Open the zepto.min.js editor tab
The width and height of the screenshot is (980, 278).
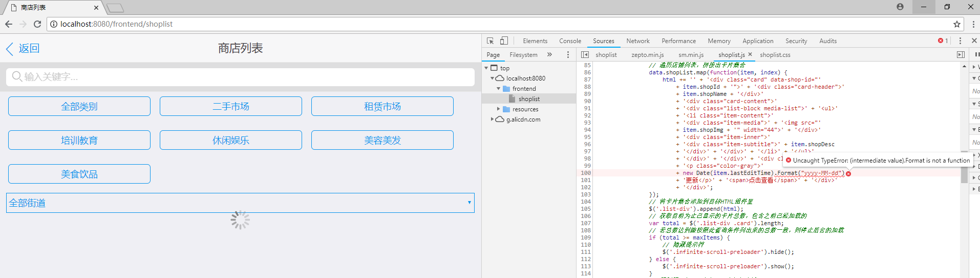[647, 55]
